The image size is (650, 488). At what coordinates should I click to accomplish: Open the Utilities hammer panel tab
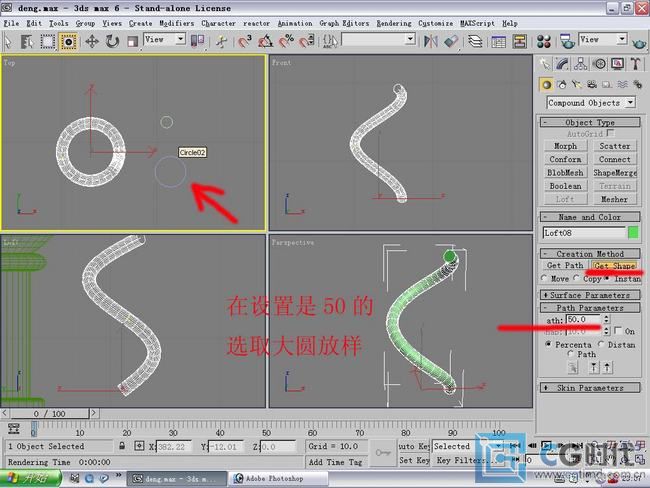[636, 64]
